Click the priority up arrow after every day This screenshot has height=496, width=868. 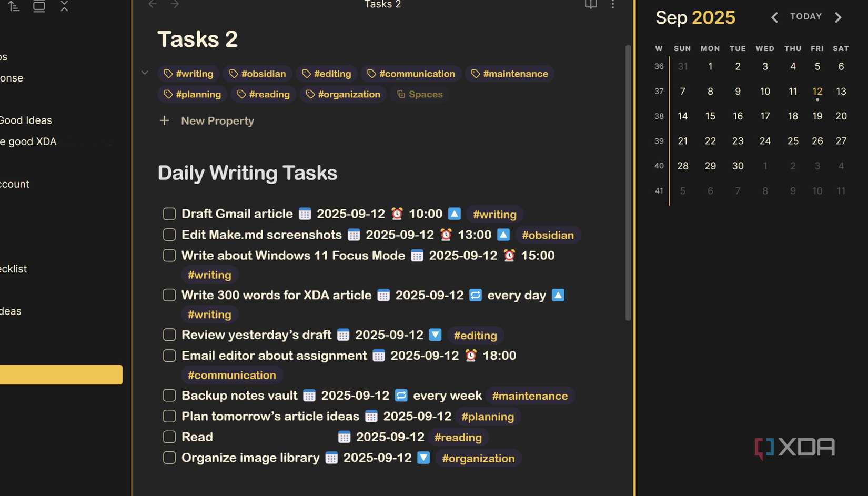click(x=558, y=296)
